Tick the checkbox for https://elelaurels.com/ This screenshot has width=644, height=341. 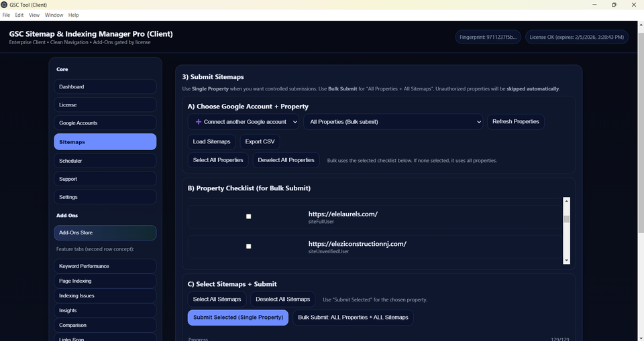coord(248,216)
